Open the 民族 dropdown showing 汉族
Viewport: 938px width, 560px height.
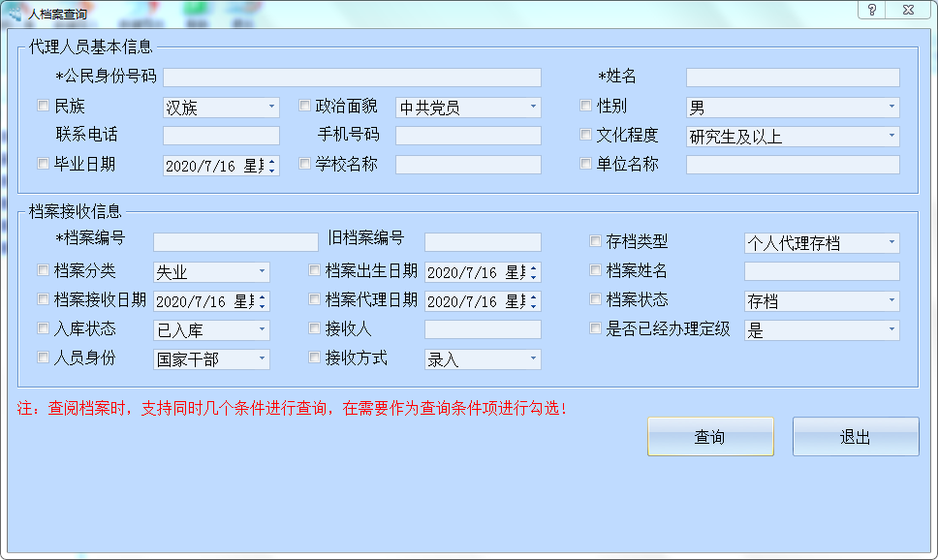pyautogui.click(x=221, y=108)
